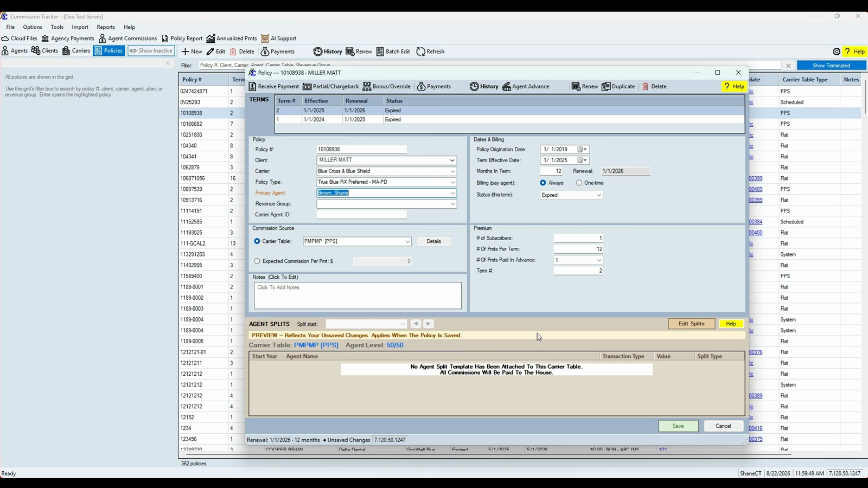The width and height of the screenshot is (868, 488).
Task: Toggle Show Inactive policies
Action: pyautogui.click(x=151, y=51)
